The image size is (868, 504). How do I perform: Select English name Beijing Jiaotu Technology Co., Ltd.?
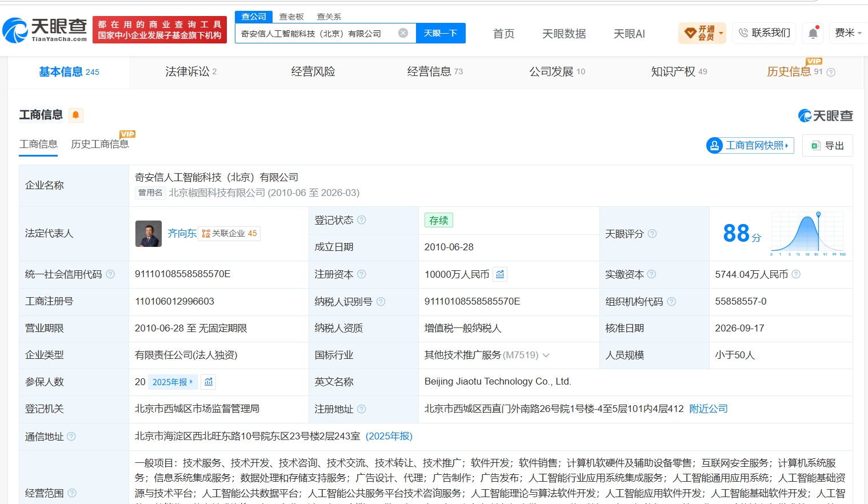pyautogui.click(x=498, y=381)
